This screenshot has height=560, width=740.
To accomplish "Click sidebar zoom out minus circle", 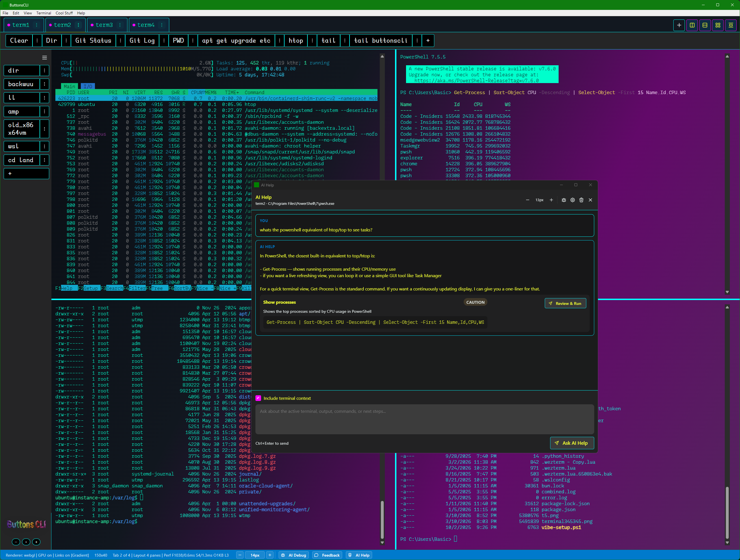I will pyautogui.click(x=16, y=542).
